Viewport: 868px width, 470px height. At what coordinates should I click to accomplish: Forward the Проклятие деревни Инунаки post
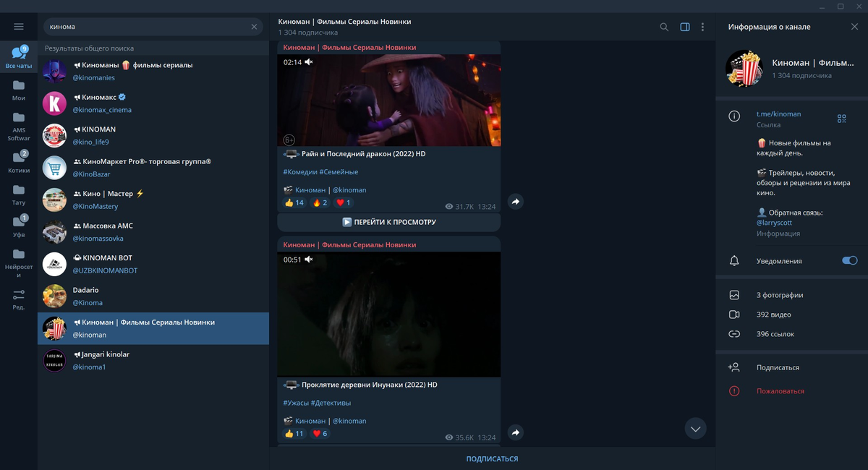click(515, 432)
